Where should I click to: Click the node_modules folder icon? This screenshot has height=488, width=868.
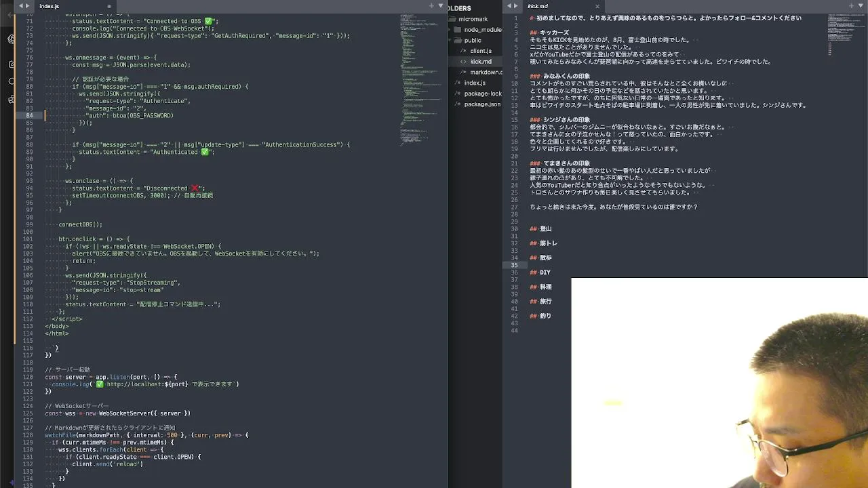coord(458,30)
